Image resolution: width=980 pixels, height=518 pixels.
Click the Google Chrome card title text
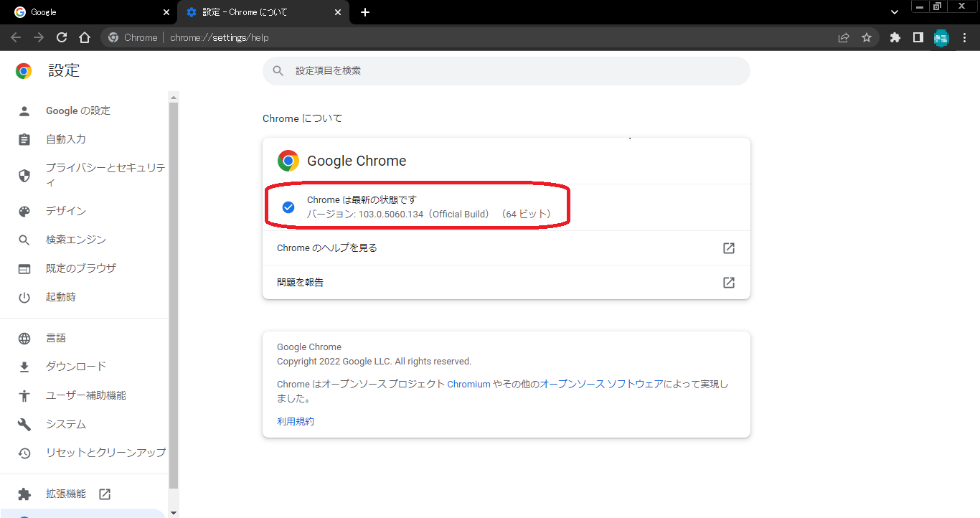tap(357, 161)
